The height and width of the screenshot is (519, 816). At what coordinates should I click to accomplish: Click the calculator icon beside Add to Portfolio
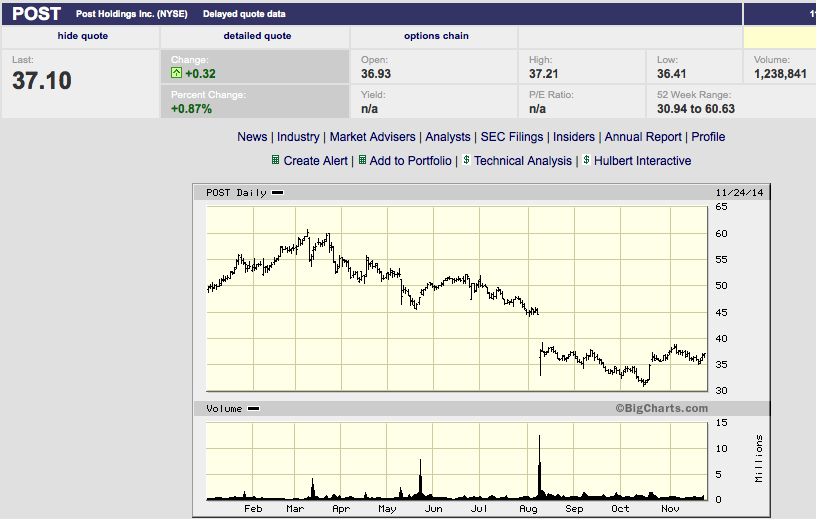point(362,160)
